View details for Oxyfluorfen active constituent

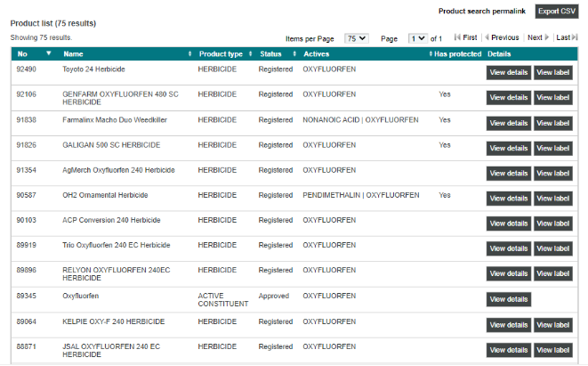(x=509, y=299)
